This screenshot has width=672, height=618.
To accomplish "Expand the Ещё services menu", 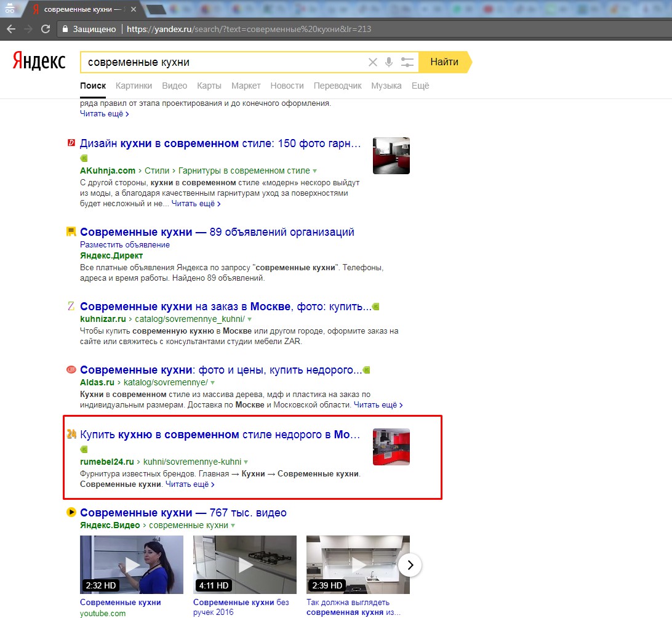I will (x=420, y=86).
